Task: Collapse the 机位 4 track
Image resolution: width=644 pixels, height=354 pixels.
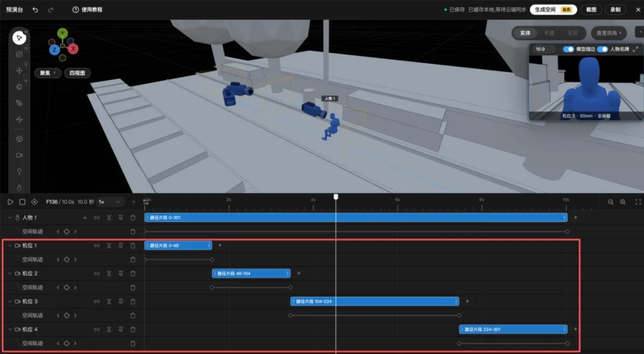Action: click(x=10, y=329)
